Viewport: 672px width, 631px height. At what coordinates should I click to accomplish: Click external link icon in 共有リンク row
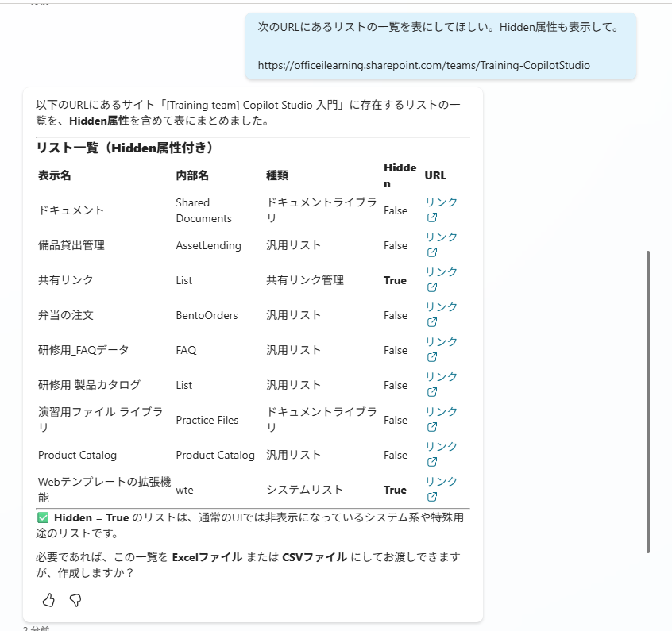pyautogui.click(x=432, y=287)
